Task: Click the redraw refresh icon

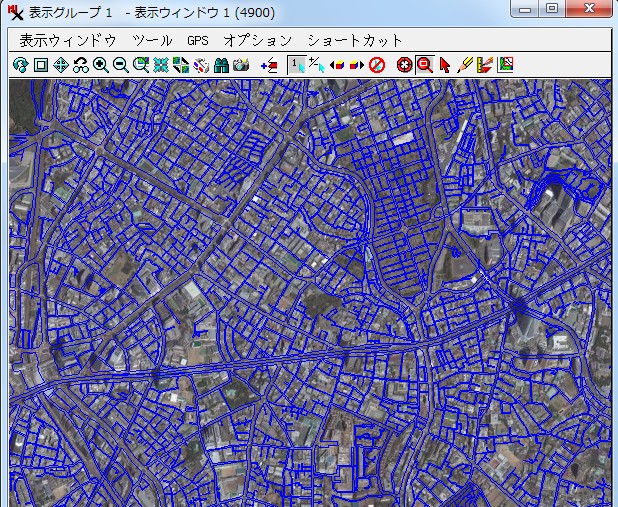Action: tap(20, 66)
